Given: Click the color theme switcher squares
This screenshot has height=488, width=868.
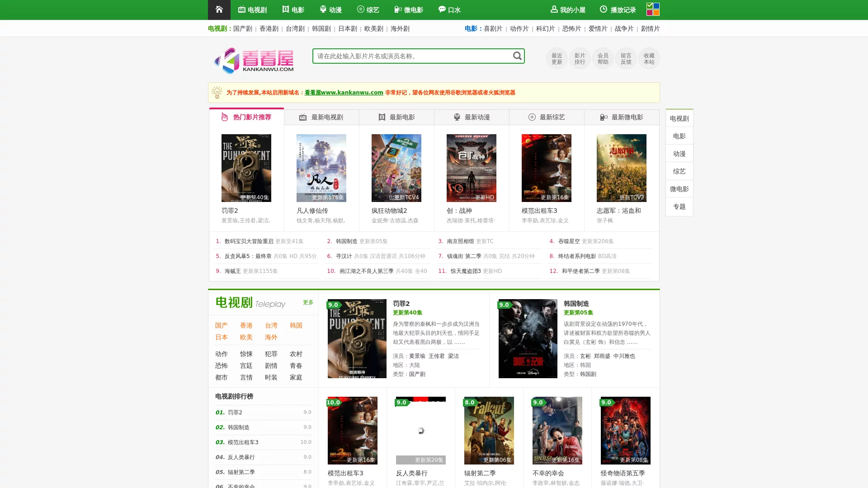Looking at the screenshot, I should [653, 9].
